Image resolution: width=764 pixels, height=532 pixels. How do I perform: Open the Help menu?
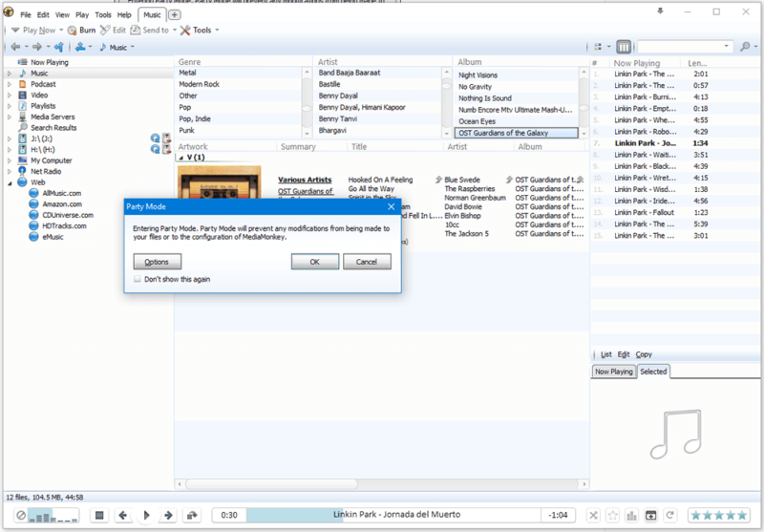(x=124, y=14)
